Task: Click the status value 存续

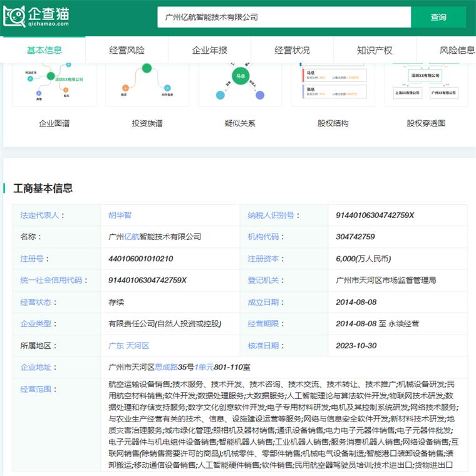Action: click(x=116, y=302)
